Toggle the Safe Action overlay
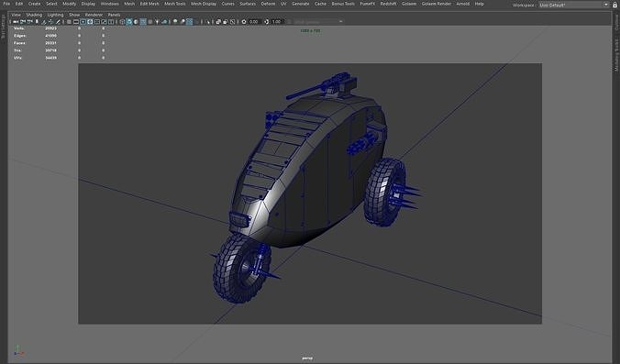Screen dimensions: 620x364 pyautogui.click(x=104, y=22)
